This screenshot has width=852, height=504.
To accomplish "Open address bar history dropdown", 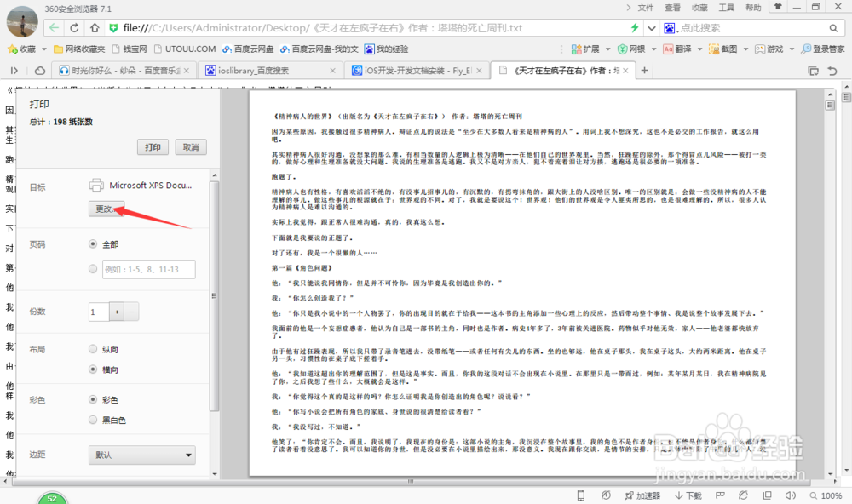I will pos(652,28).
